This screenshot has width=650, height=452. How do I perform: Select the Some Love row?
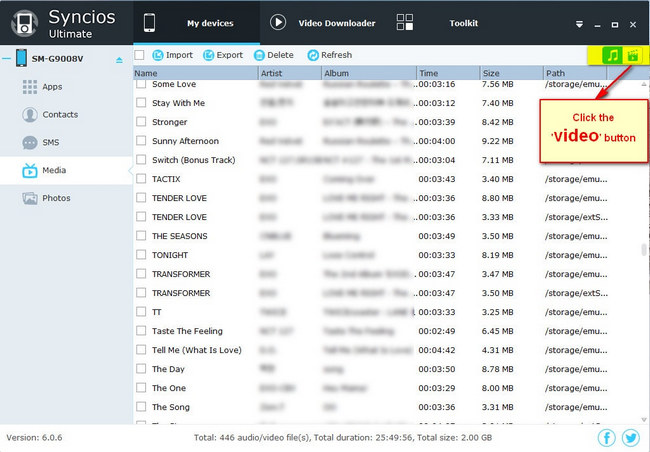(x=387, y=85)
